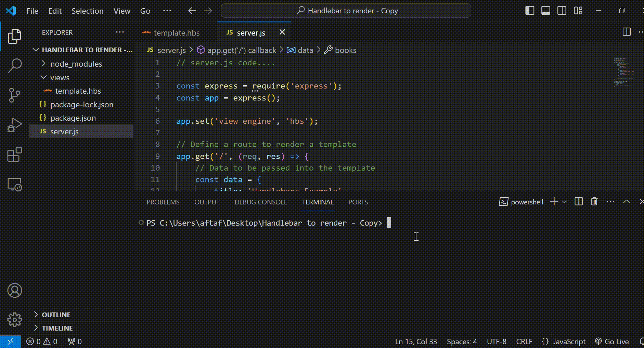Open the Search view in activity bar
The width and height of the screenshot is (644, 348).
[15, 65]
